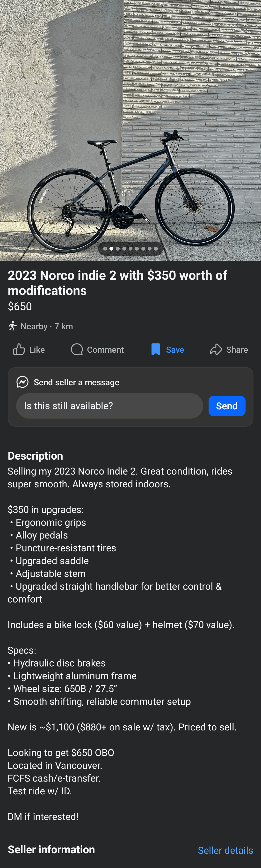Click the highlighted second carousel dot

pyautogui.click(x=111, y=249)
